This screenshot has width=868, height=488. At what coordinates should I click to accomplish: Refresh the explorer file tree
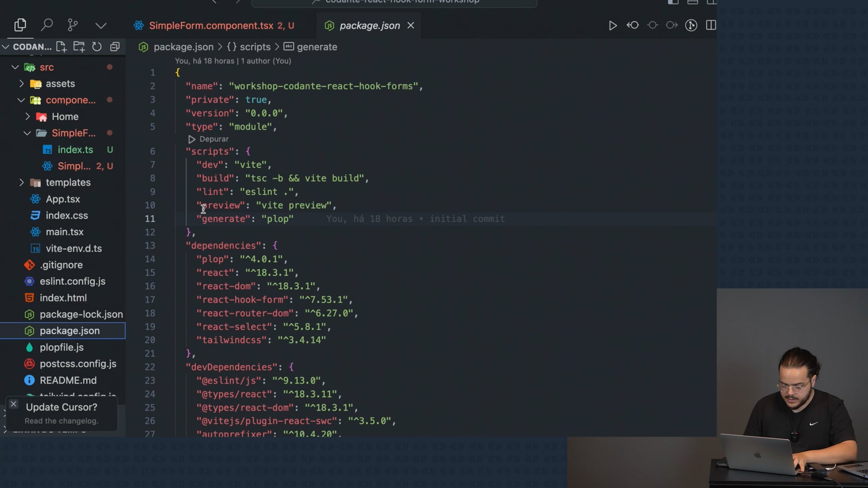click(x=97, y=47)
